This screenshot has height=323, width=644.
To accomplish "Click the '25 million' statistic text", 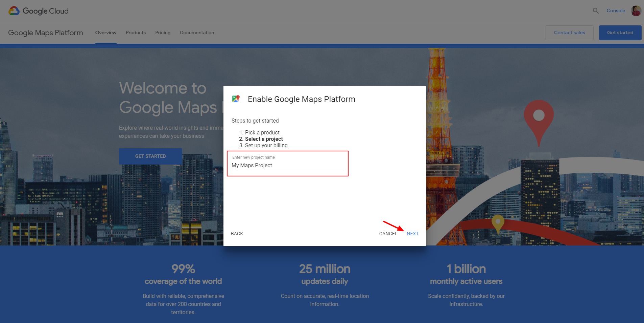I will click(x=325, y=269).
